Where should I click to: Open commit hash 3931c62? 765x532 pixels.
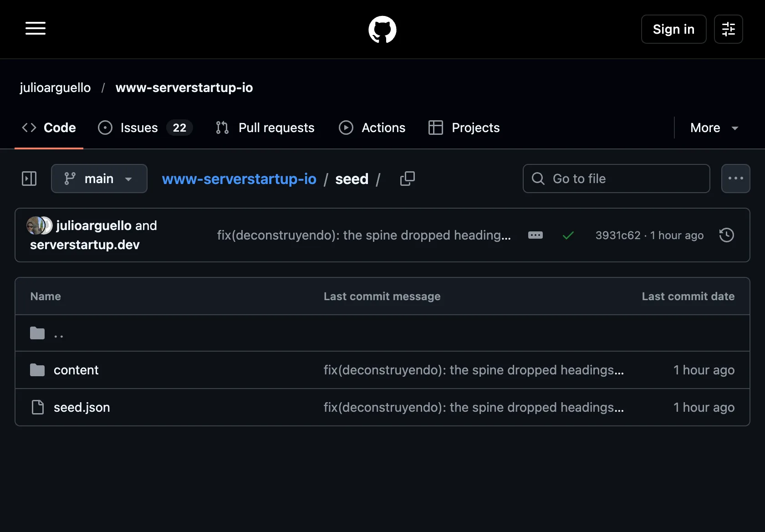click(618, 235)
